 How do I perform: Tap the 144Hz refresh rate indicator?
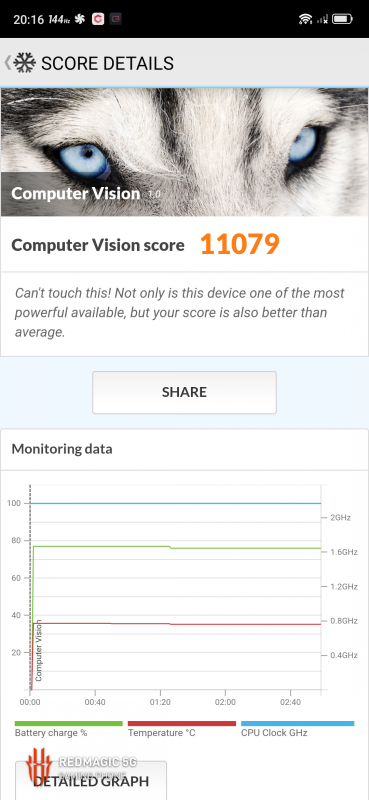point(59,19)
